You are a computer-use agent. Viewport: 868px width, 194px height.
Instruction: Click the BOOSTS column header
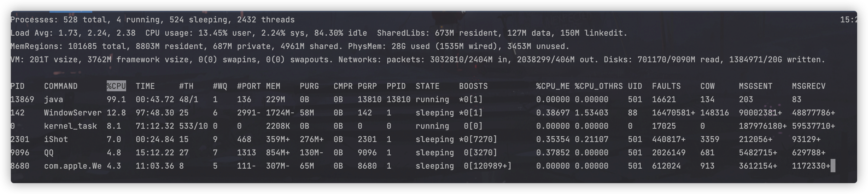[x=473, y=86]
